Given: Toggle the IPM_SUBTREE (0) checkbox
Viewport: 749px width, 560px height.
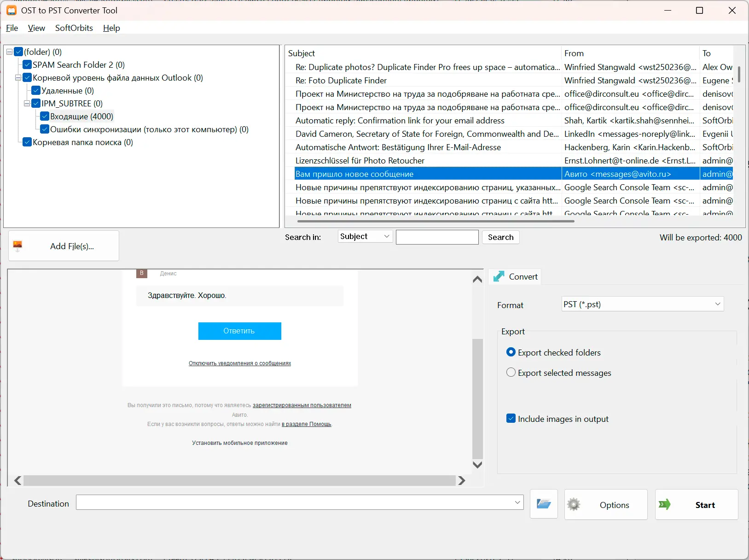Looking at the screenshot, I should [36, 103].
